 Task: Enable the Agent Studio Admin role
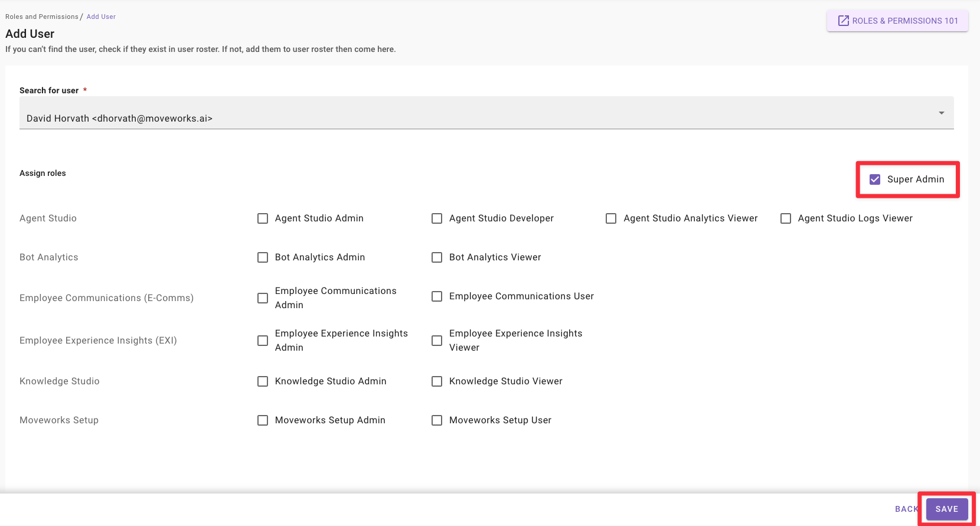coord(263,218)
